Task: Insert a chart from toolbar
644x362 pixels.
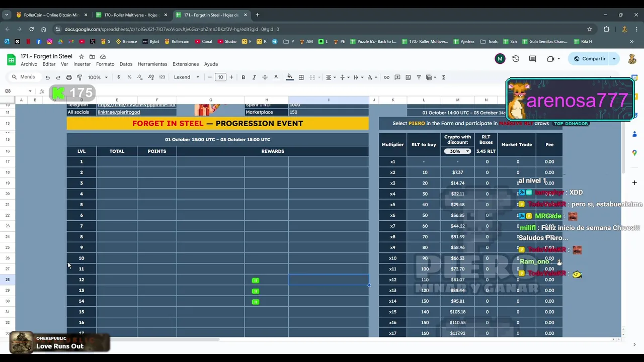Action: click(x=408, y=77)
